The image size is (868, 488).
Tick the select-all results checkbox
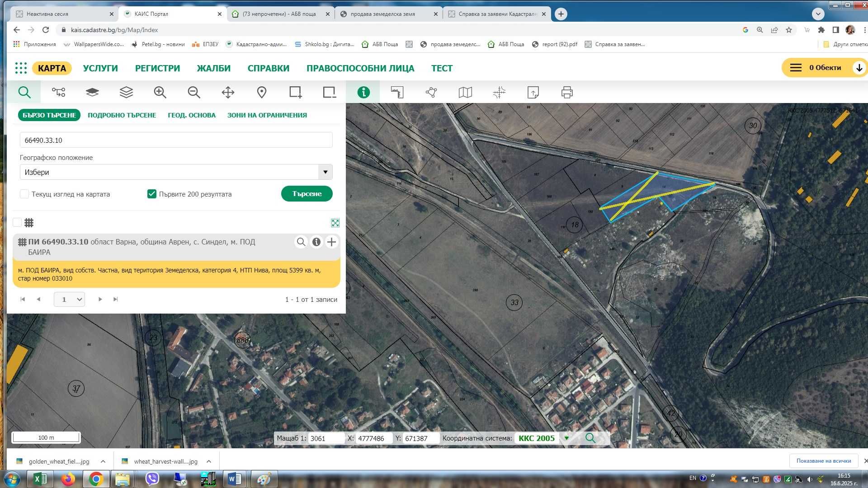point(17,222)
